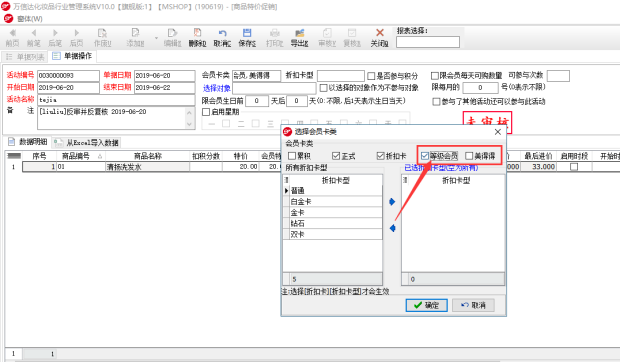This screenshot has width=621, height=363.
Task: Click the 活动编号 field 0000000093
Action: coord(68,75)
